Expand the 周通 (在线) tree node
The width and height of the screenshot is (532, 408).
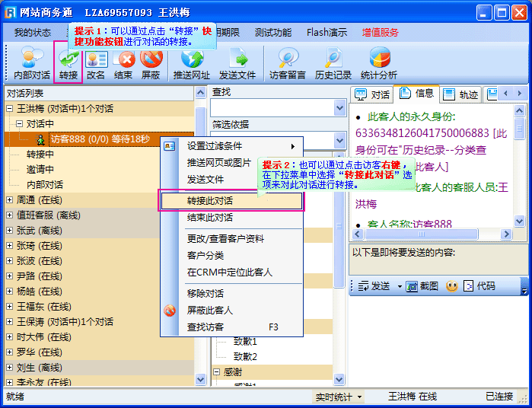click(x=10, y=200)
